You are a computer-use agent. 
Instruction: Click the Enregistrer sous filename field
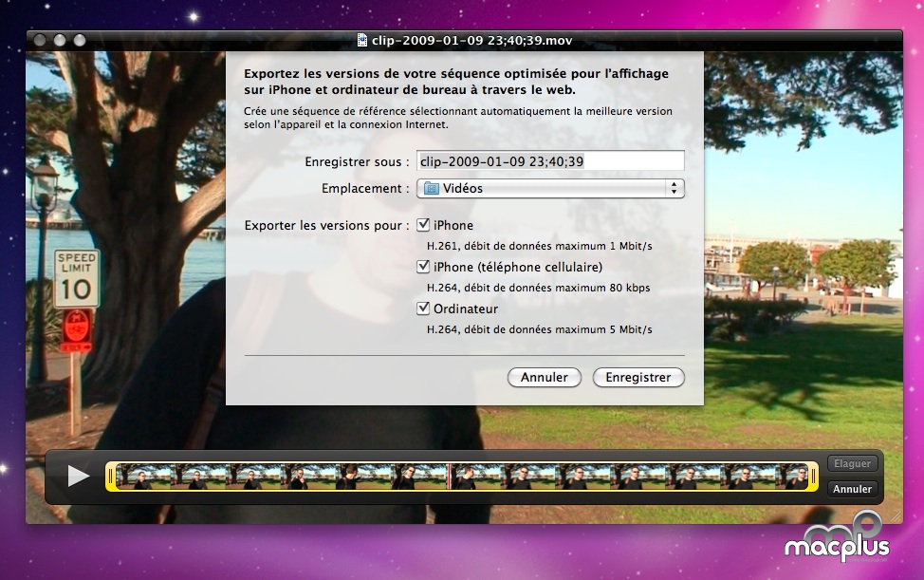click(550, 161)
